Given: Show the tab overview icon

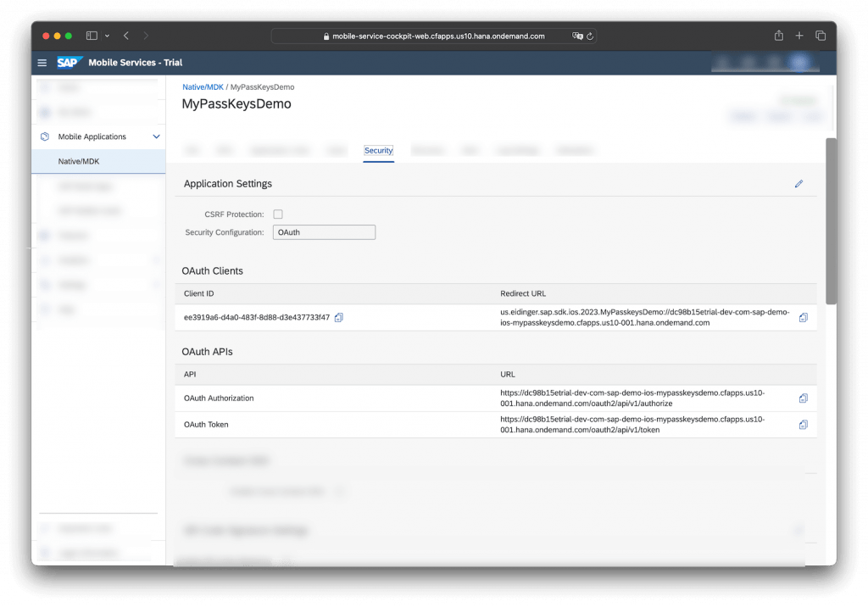Looking at the screenshot, I should coord(821,36).
